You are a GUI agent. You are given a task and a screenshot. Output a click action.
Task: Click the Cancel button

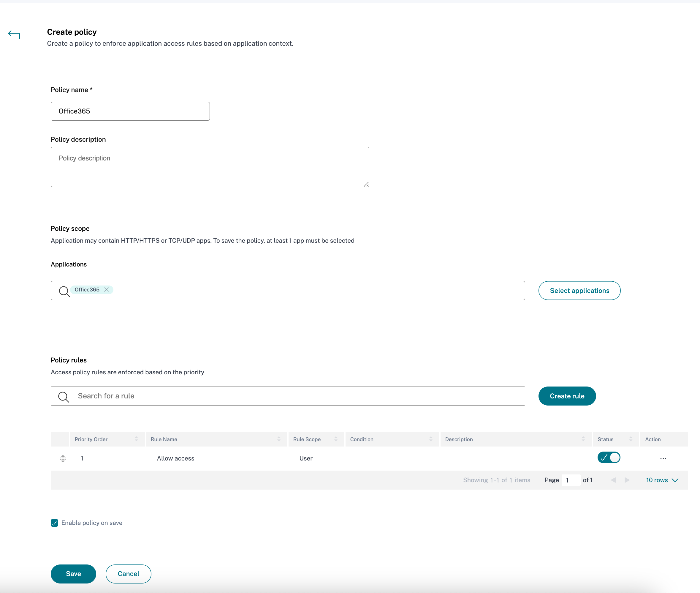pyautogui.click(x=128, y=574)
